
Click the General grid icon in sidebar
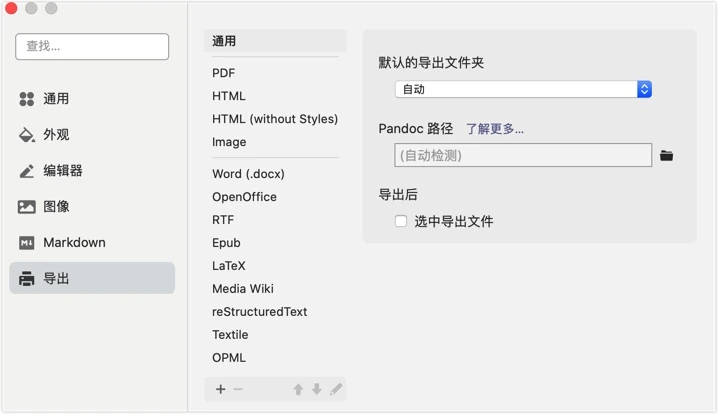pyautogui.click(x=27, y=99)
